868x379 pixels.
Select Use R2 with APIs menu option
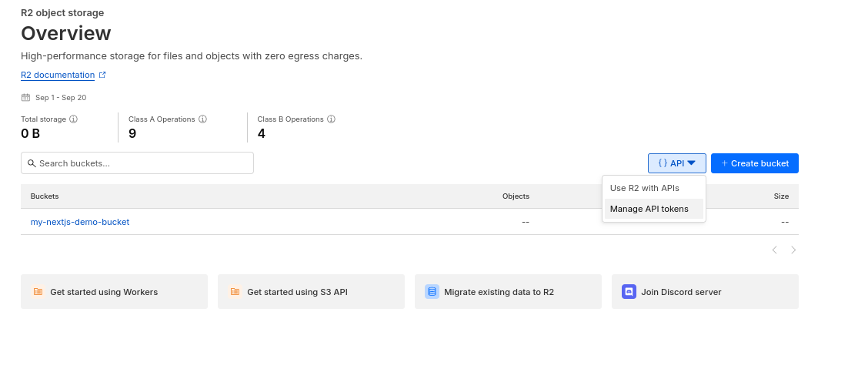[x=644, y=188]
